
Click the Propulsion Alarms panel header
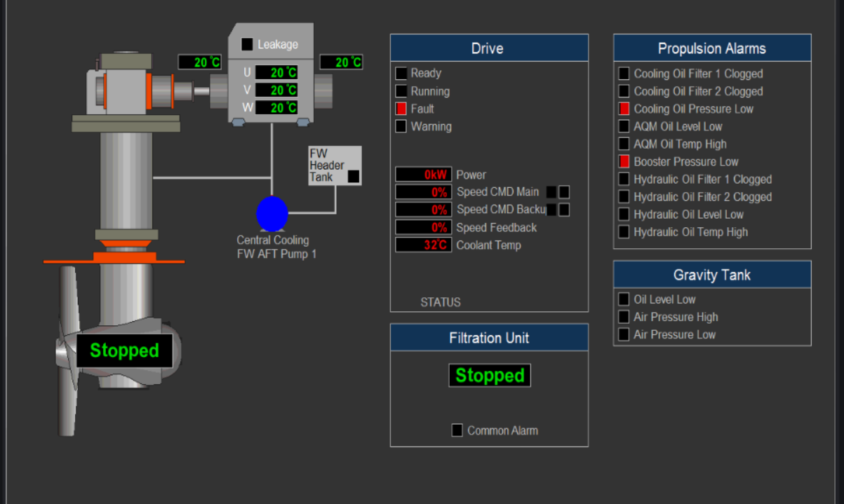(712, 48)
